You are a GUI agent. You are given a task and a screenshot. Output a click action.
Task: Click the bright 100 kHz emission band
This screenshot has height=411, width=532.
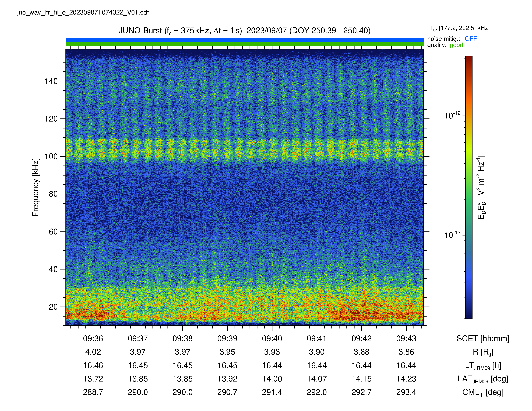[245, 150]
